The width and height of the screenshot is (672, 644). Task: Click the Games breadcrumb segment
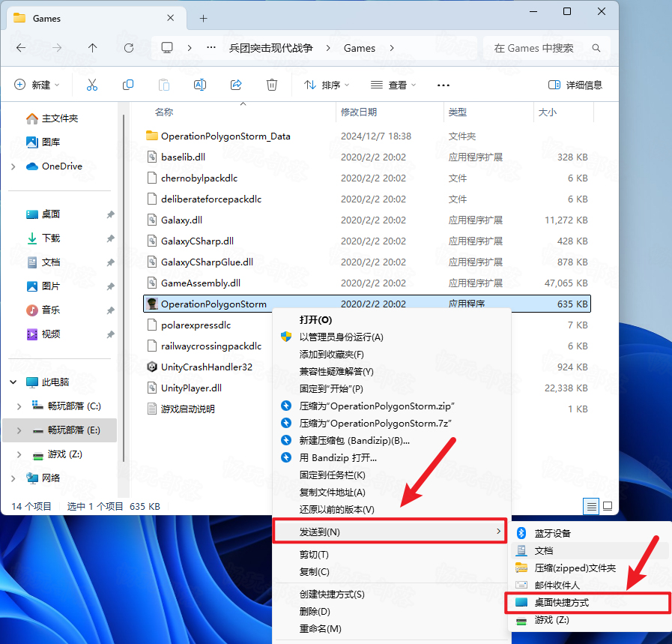359,48
